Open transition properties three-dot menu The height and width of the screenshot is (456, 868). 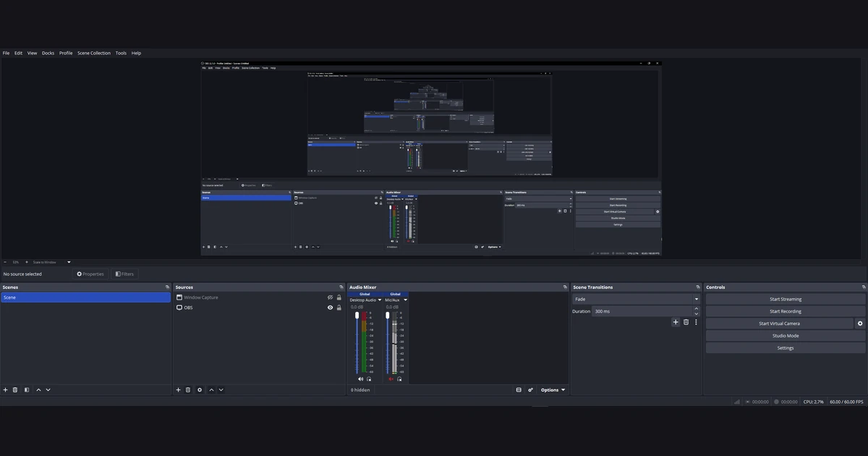tap(697, 322)
